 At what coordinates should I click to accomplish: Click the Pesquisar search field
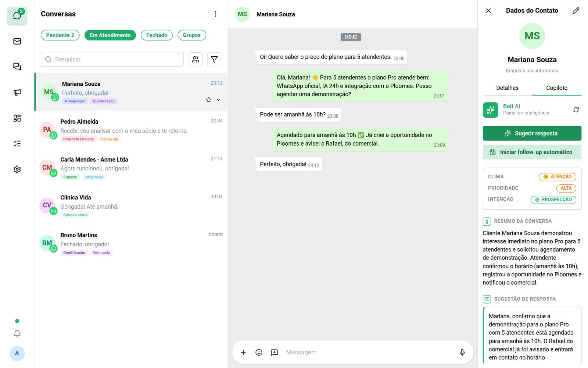[112, 59]
